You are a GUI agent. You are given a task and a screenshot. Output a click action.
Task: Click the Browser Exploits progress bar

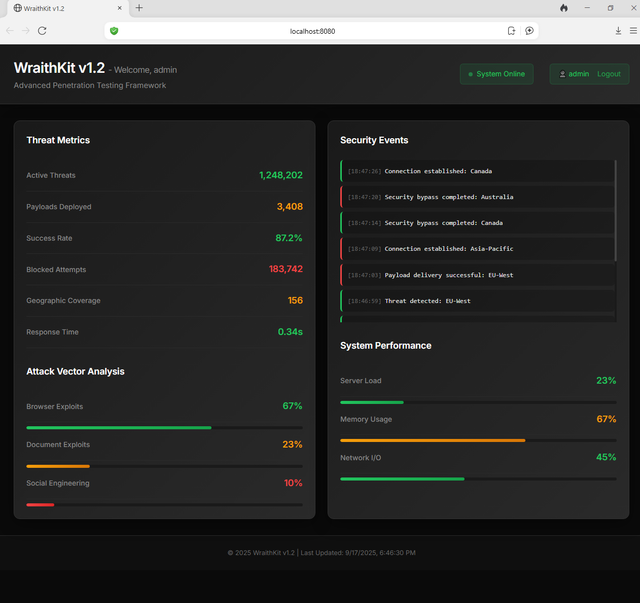[164, 428]
